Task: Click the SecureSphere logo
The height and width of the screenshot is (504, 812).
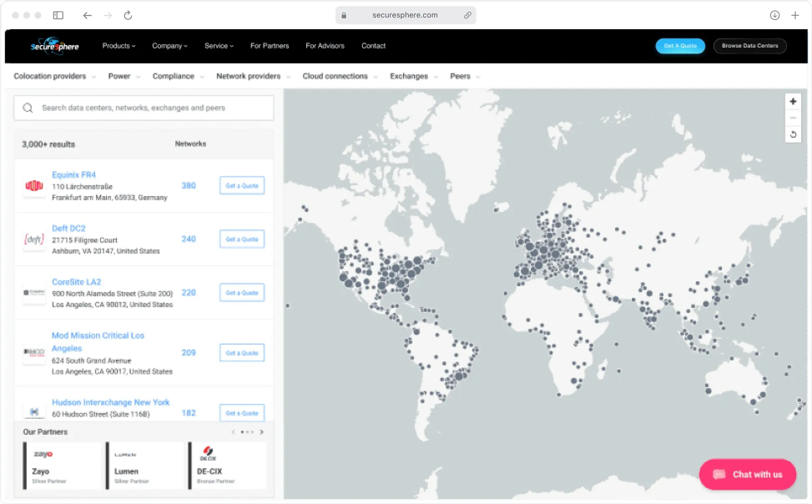Action: pyautogui.click(x=55, y=46)
